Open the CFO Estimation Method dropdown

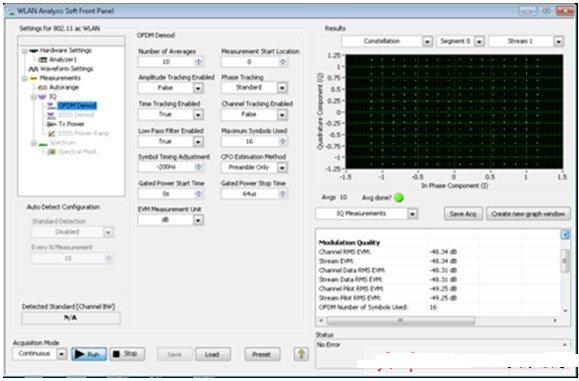coord(282,168)
